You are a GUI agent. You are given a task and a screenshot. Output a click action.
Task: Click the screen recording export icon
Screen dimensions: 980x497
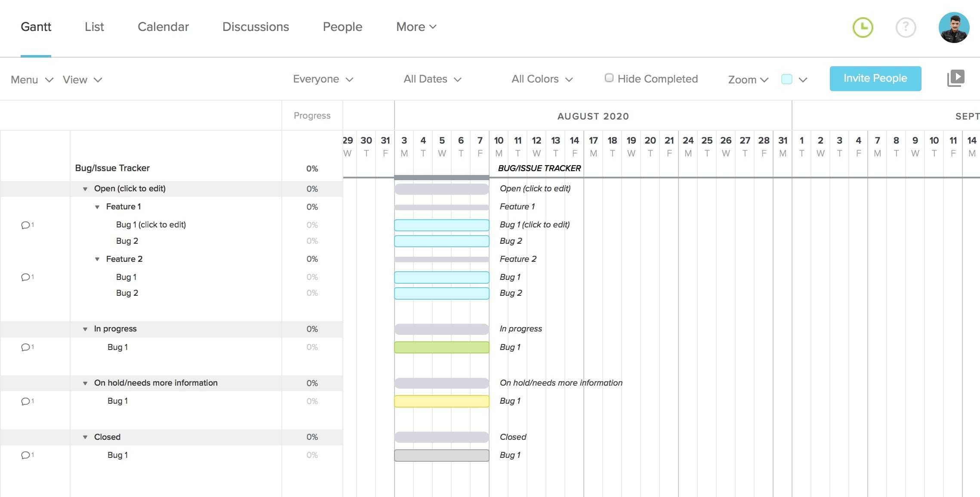point(956,78)
